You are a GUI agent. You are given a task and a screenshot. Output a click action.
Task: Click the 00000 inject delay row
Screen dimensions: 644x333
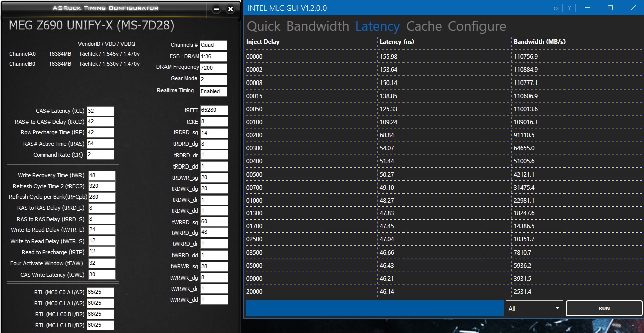(x=444, y=57)
